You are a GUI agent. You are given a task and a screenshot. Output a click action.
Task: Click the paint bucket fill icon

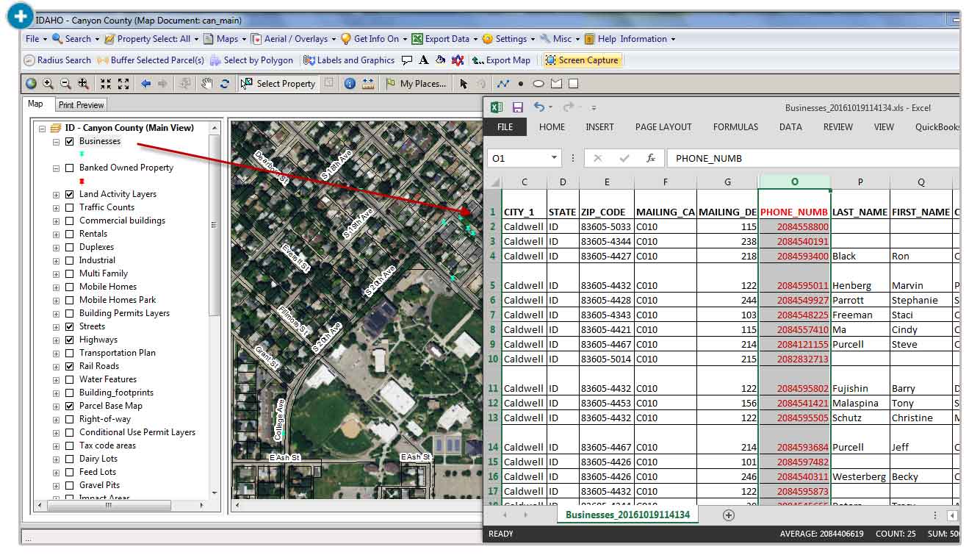tap(440, 60)
